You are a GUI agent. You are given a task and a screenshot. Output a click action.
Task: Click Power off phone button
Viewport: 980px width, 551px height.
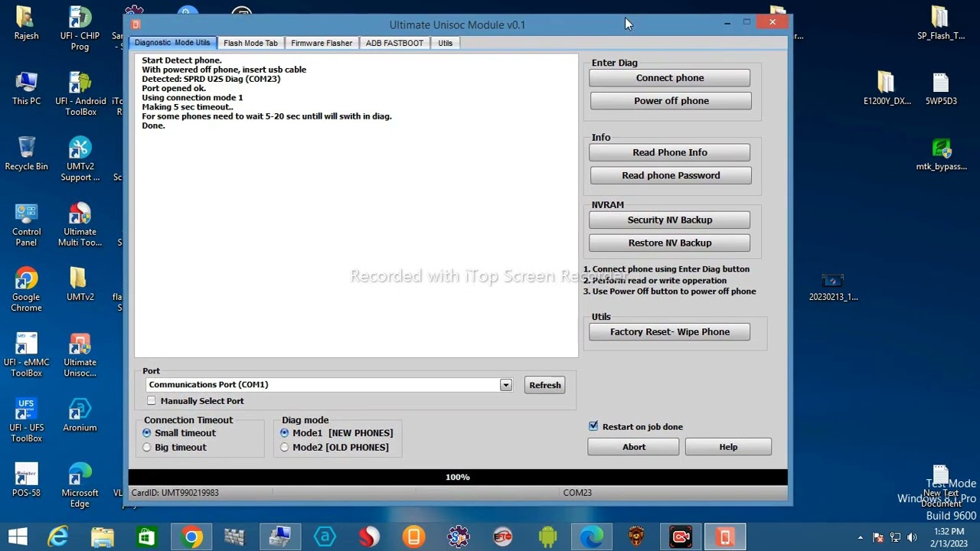coord(671,101)
